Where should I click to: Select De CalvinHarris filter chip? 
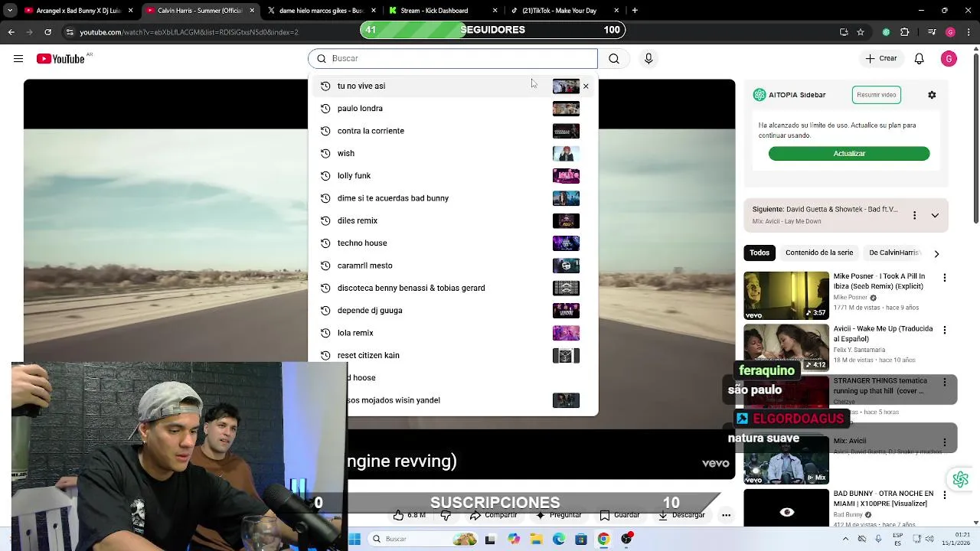tap(894, 253)
